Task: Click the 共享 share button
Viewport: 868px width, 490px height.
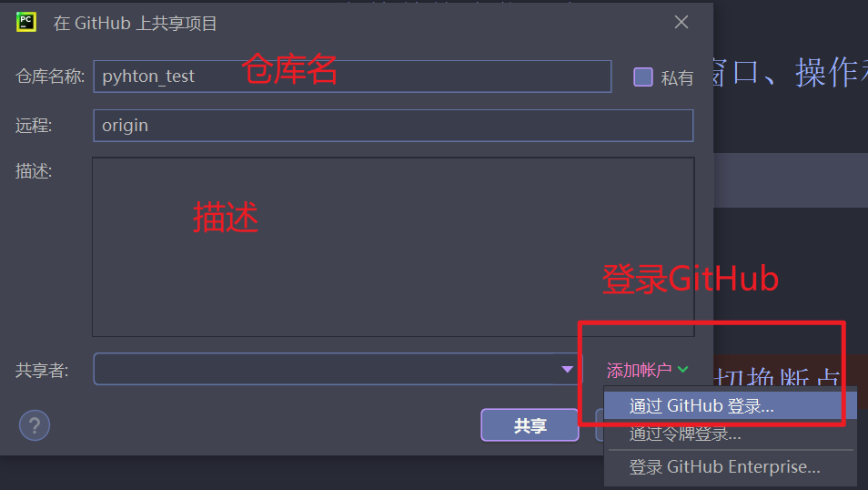Action: coord(530,425)
